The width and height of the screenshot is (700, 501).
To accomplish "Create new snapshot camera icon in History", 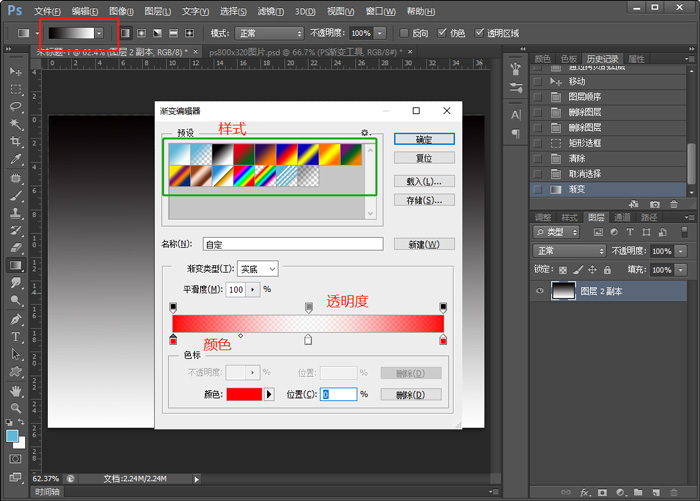I will [x=655, y=204].
